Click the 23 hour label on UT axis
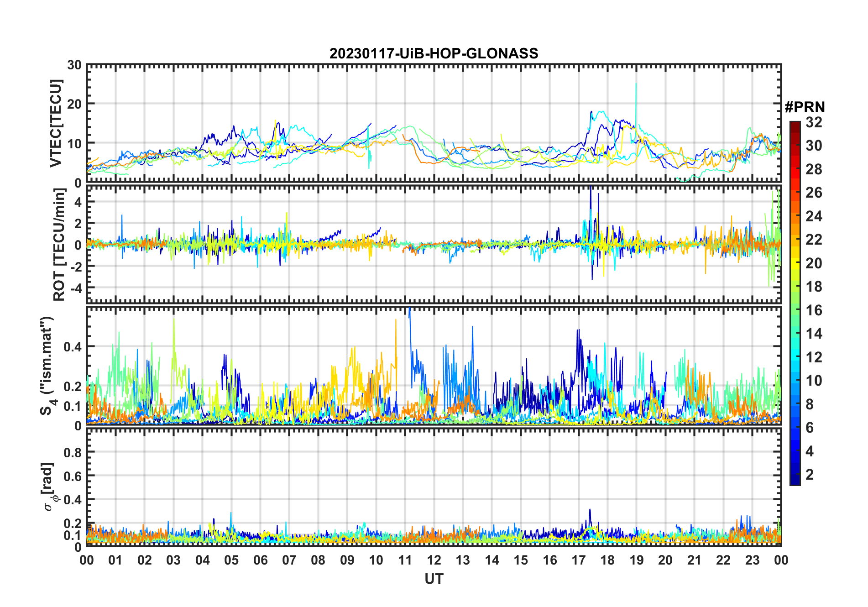The image size is (868, 607). [x=752, y=560]
